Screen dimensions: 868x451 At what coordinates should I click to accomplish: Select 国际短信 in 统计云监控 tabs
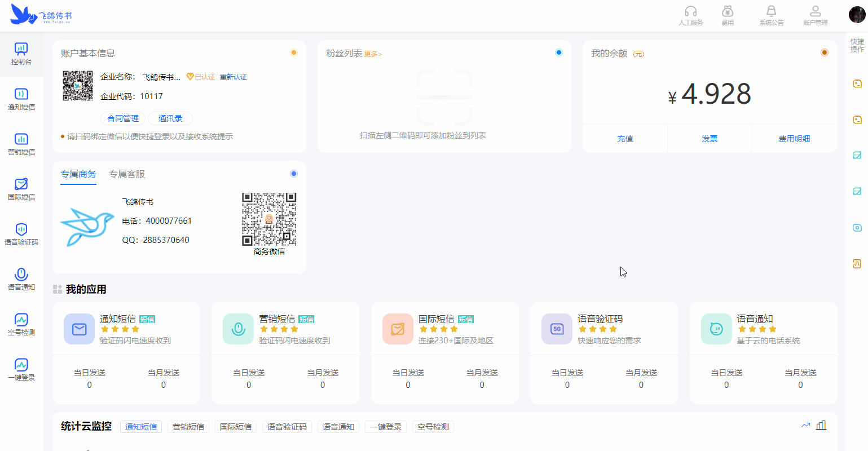click(236, 427)
